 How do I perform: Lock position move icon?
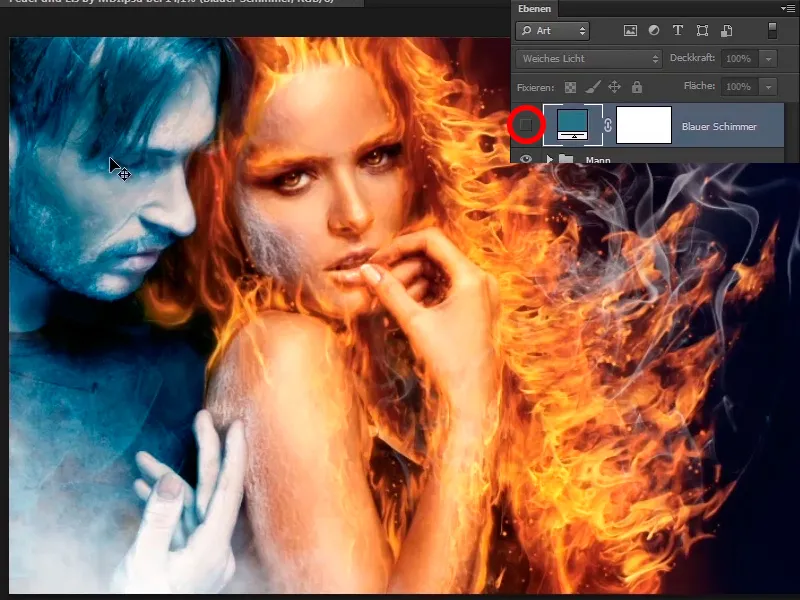(614, 87)
